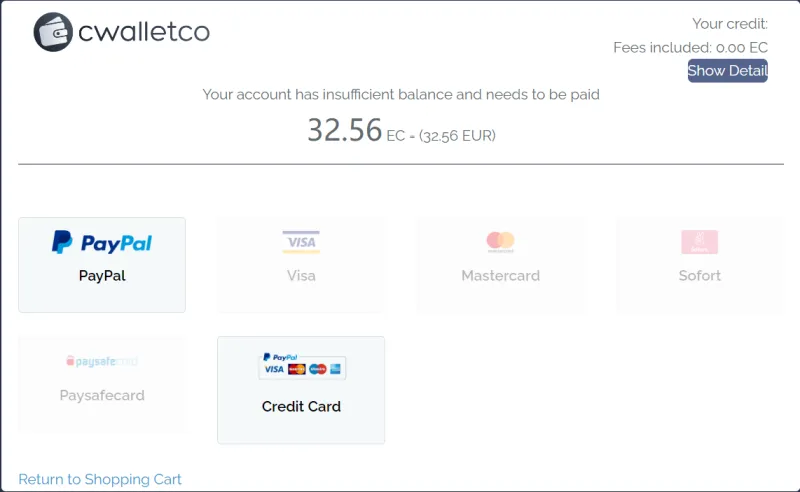Click the cwalletco brand name text
Screen dimensions: 800x492
[144, 32]
